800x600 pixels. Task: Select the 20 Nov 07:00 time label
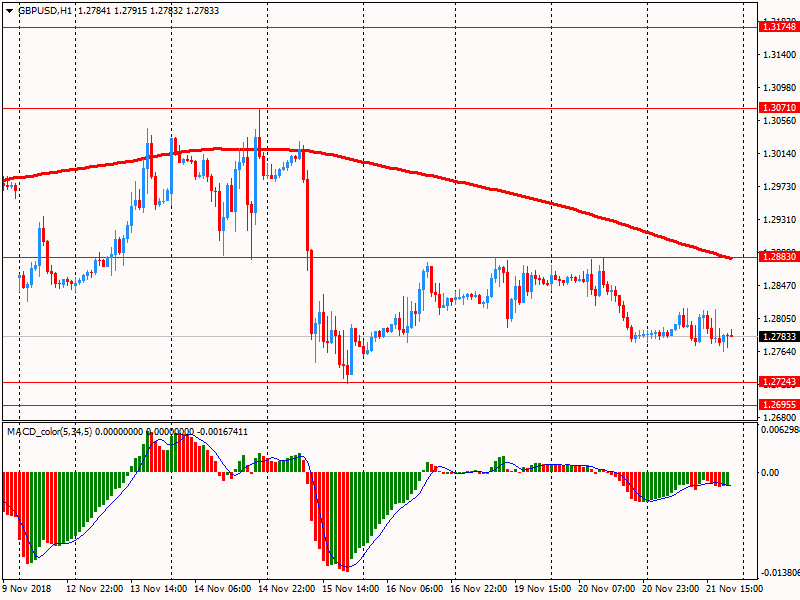609,590
